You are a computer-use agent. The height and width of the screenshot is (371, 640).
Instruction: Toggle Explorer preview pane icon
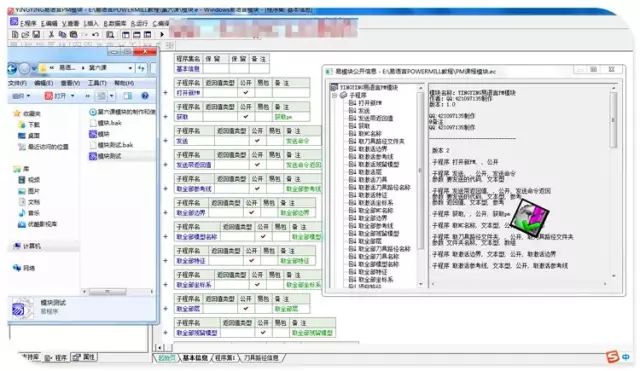128,96
